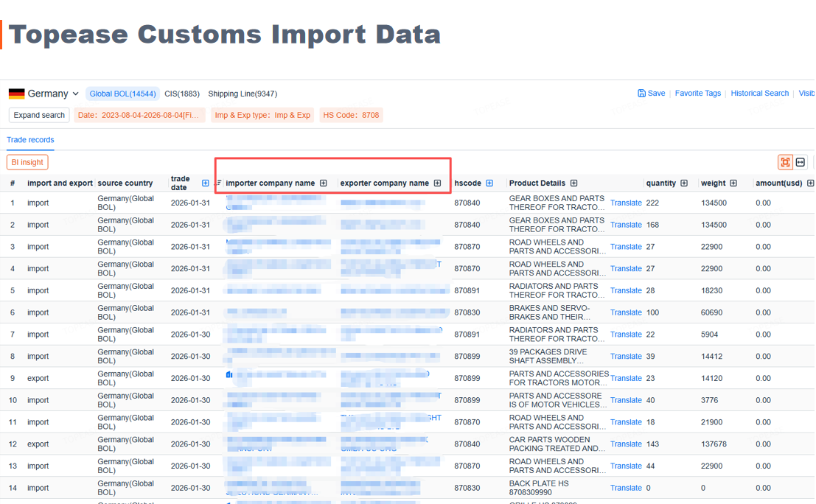This screenshot has height=504, width=816.
Task: Translate row 2 product details
Action: click(x=626, y=225)
